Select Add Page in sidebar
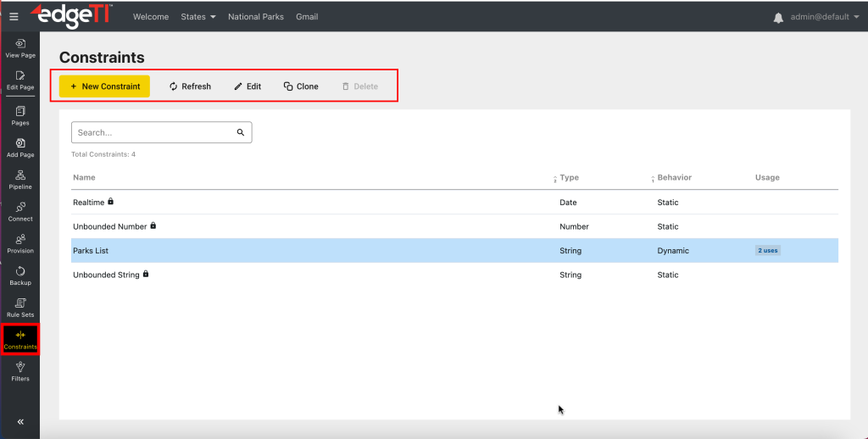 (20, 148)
